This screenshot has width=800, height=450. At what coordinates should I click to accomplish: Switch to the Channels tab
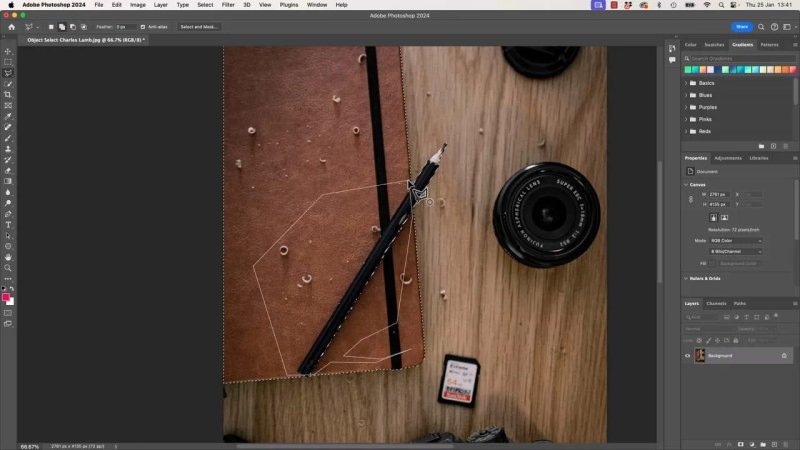[x=716, y=304]
